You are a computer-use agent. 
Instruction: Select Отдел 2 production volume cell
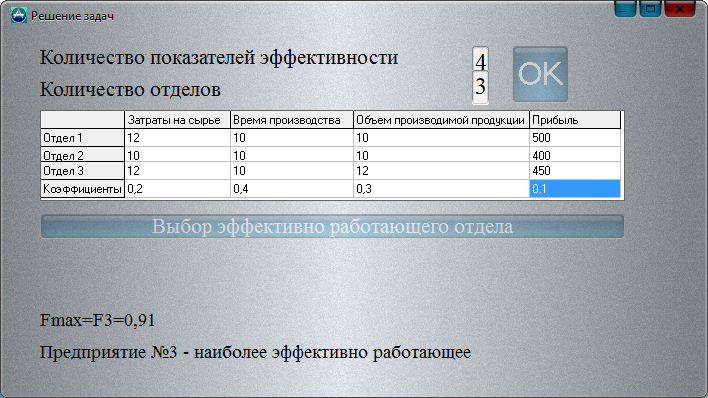coord(441,155)
